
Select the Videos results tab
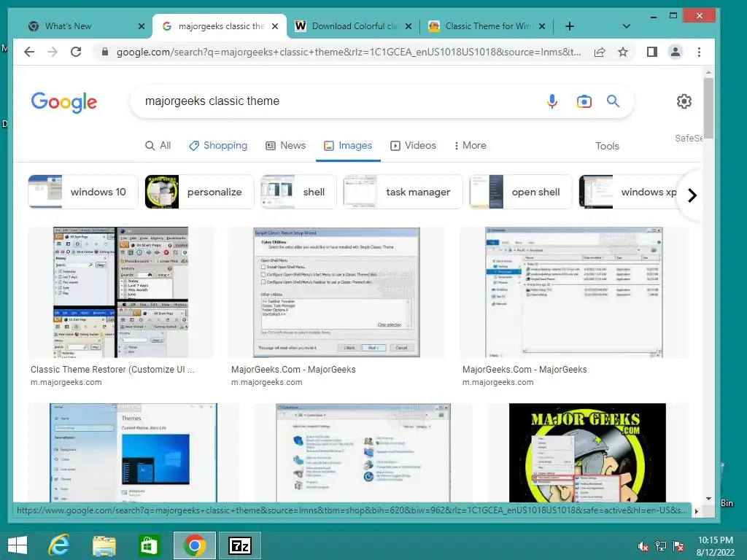pyautogui.click(x=413, y=145)
